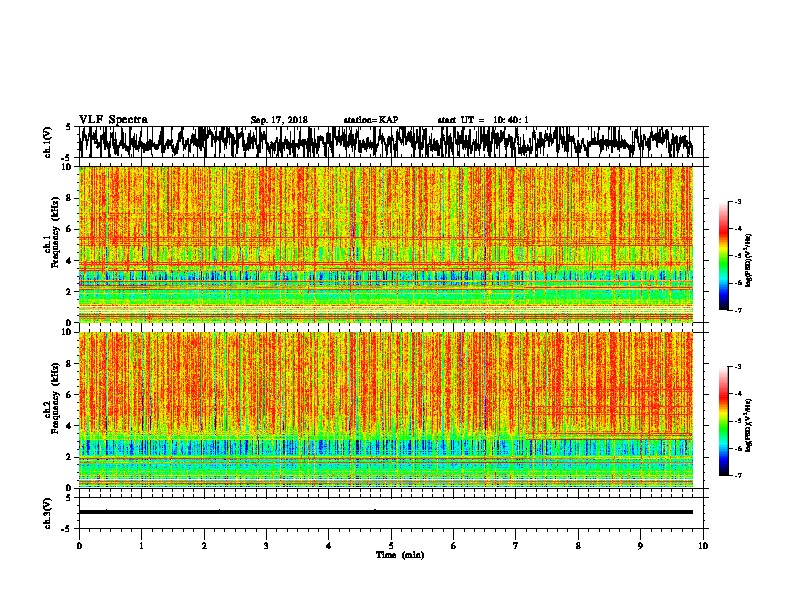Click the date text "Sep. 17, 2018"

point(279,120)
